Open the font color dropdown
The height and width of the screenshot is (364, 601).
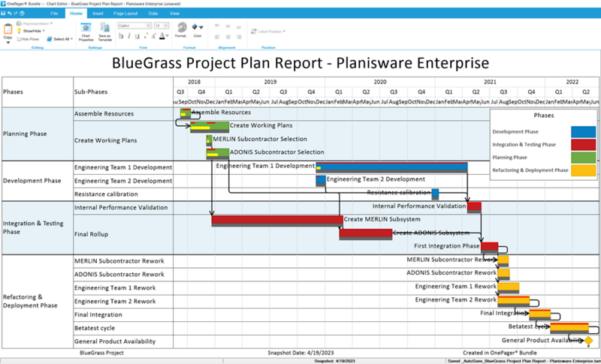pos(164,36)
